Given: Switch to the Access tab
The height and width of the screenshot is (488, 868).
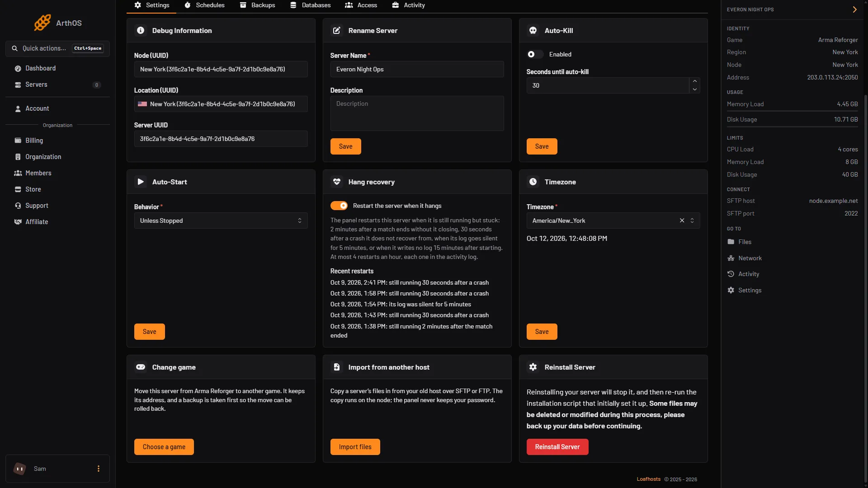Looking at the screenshot, I should point(361,5).
